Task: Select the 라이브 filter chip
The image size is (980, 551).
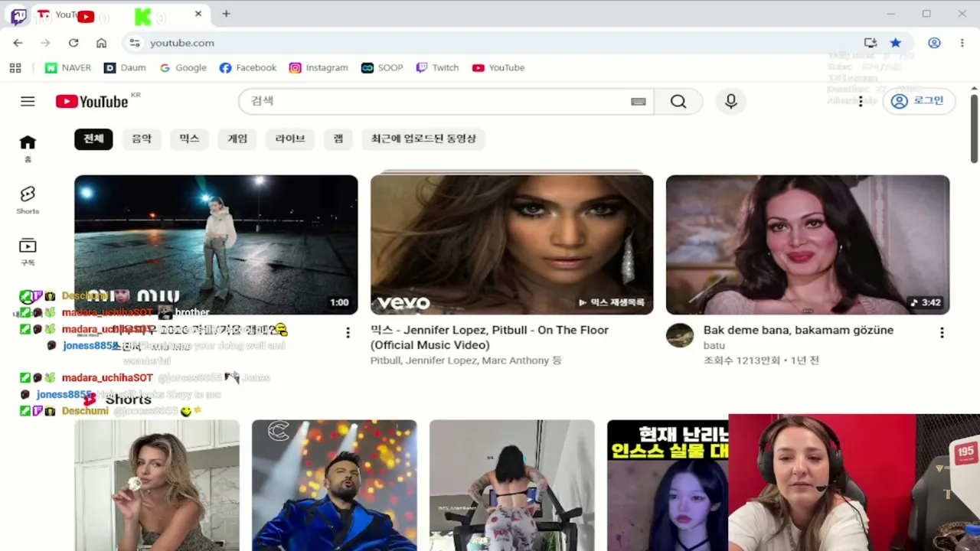Action: 290,139
